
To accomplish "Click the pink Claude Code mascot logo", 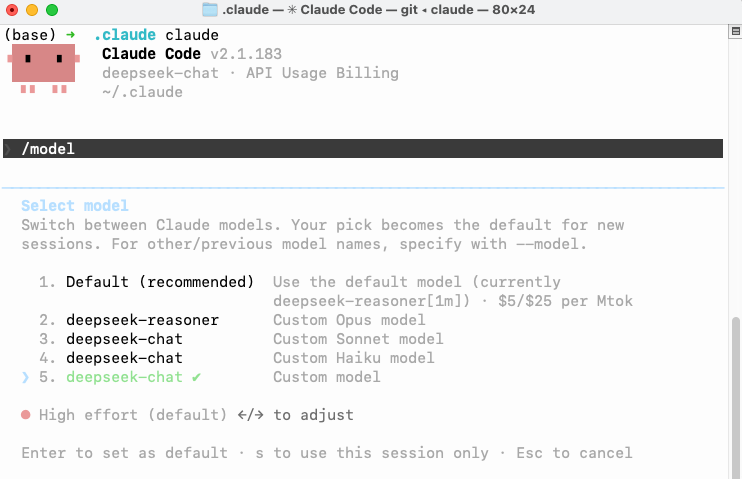I will click(44, 68).
